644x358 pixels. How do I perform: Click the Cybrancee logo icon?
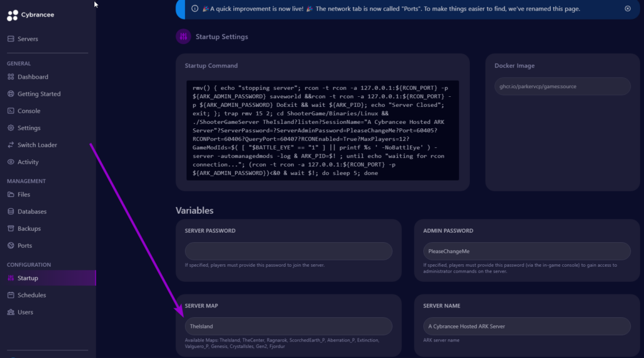[13, 15]
